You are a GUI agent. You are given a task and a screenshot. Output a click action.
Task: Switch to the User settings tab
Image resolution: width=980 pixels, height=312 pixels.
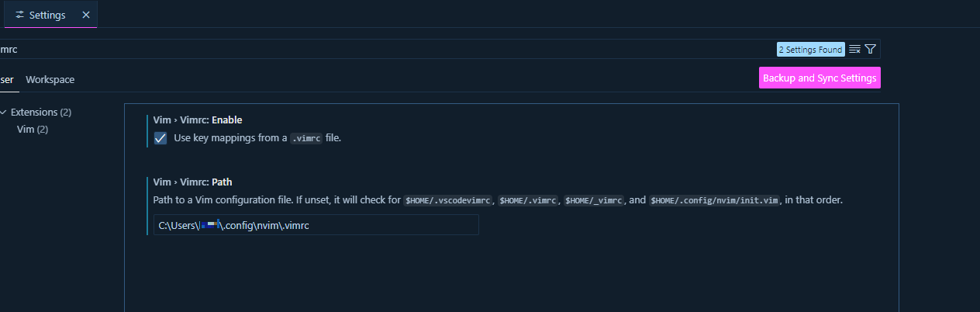tap(6, 80)
